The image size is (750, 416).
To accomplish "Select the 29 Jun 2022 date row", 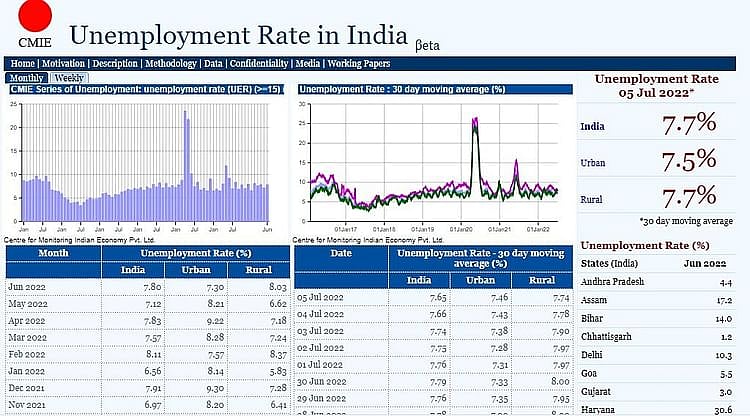I will [x=433, y=398].
